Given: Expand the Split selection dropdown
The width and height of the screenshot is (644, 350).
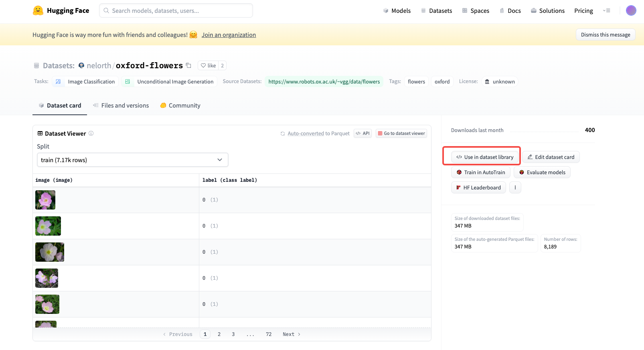Looking at the screenshot, I should point(132,160).
